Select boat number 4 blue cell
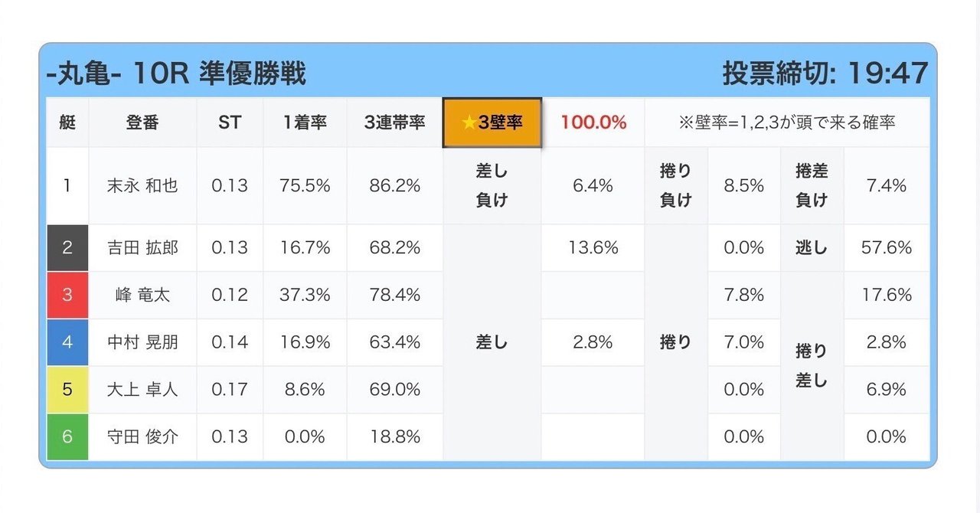Image resolution: width=980 pixels, height=513 pixels. 67,342
